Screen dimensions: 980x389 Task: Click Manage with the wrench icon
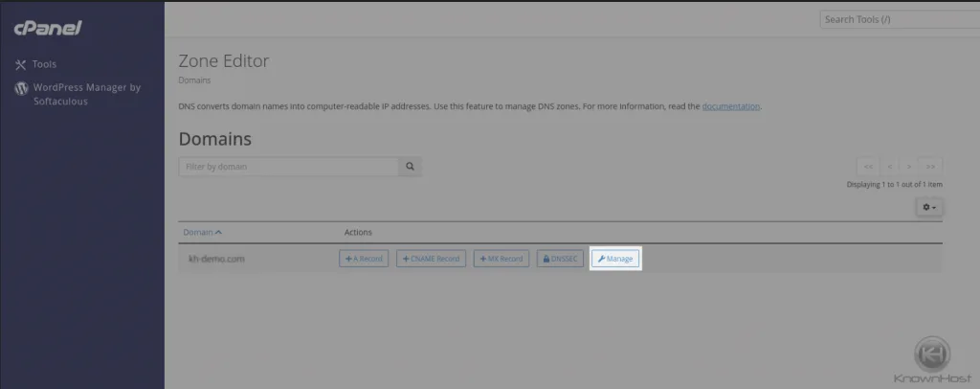point(615,259)
